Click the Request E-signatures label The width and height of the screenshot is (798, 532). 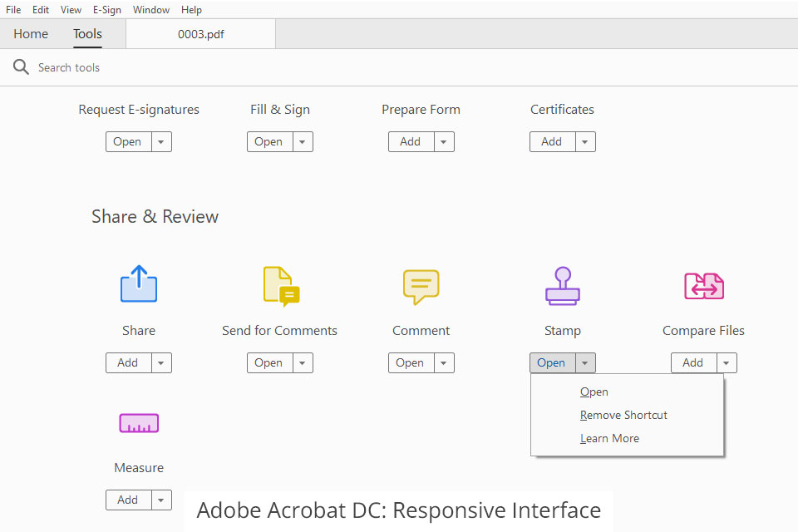click(139, 110)
